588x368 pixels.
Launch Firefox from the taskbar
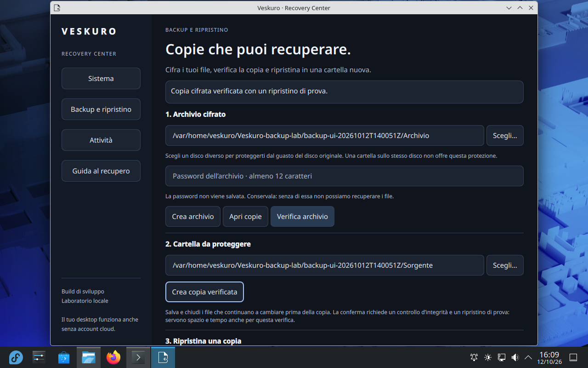tap(113, 357)
